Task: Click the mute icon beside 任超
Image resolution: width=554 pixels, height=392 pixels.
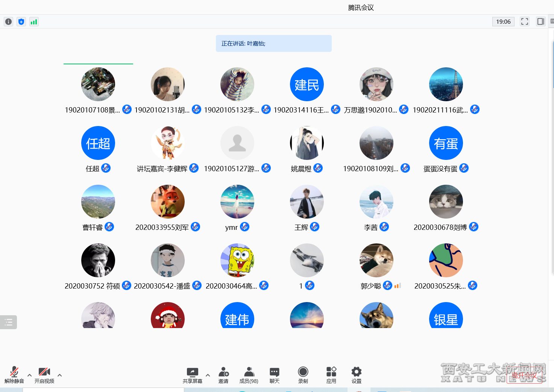Action: [x=106, y=168]
